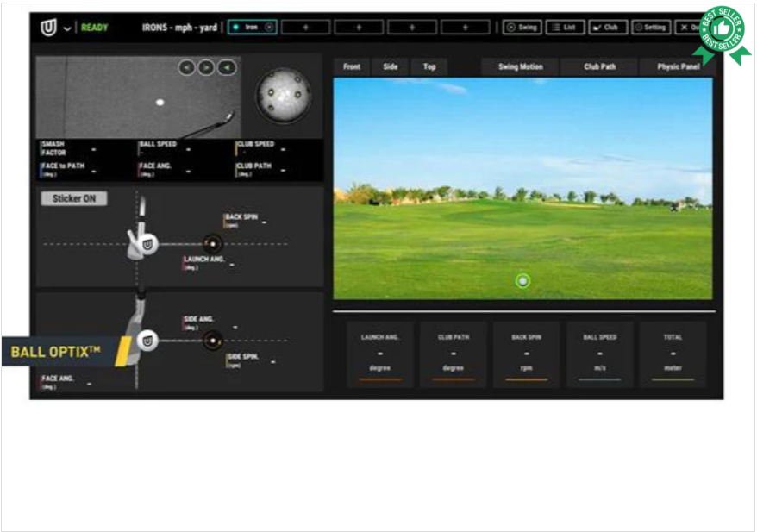Switch to the Front view tab
The image size is (757, 532).
coord(352,66)
